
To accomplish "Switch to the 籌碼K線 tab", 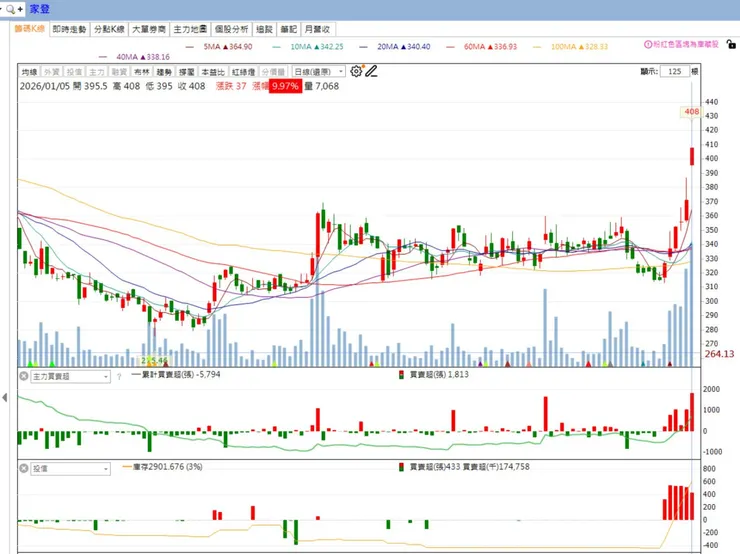I will 29,29.
